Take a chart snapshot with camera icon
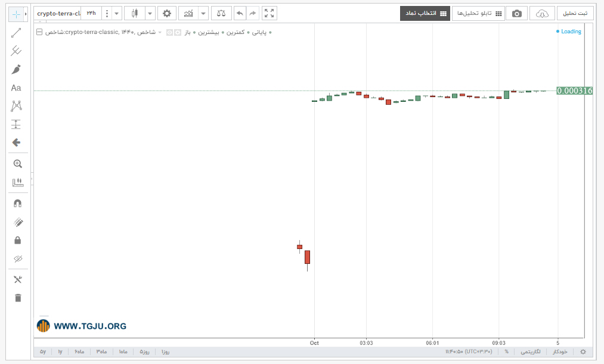 click(516, 14)
